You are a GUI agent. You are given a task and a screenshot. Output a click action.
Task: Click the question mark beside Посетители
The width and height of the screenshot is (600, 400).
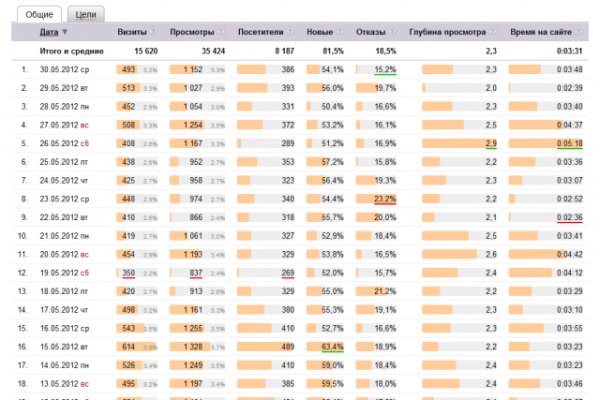click(290, 33)
